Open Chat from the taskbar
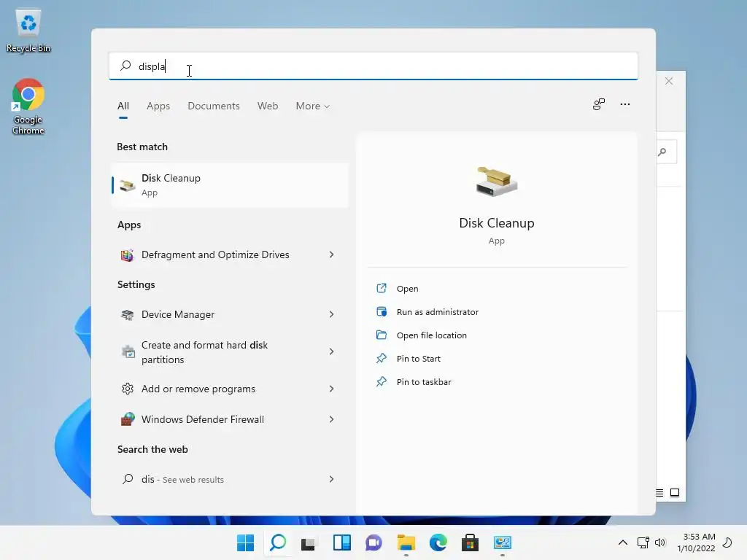Image resolution: width=747 pixels, height=560 pixels. (x=374, y=542)
